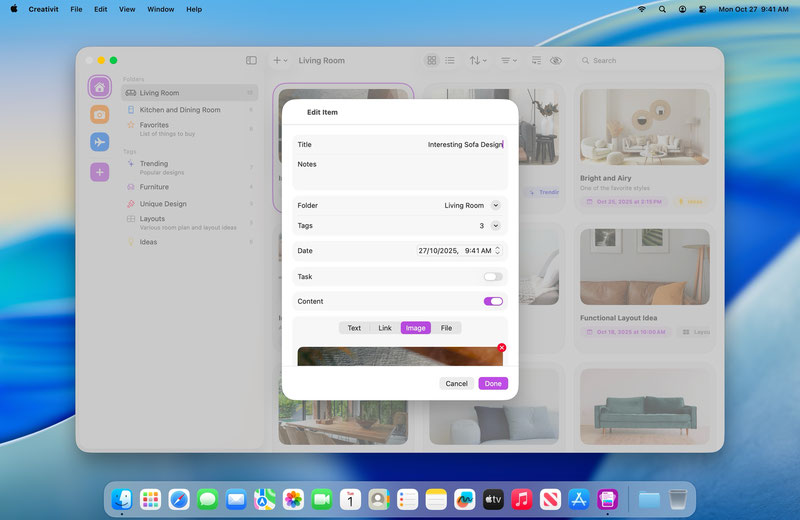The image size is (800, 520).
Task: Open the Edit menu in menu bar
Action: [x=101, y=9]
